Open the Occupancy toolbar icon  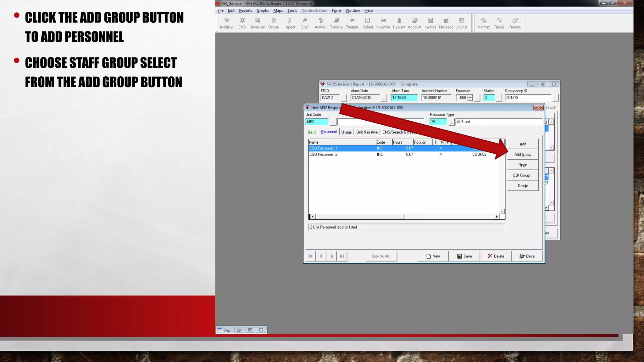(x=273, y=23)
